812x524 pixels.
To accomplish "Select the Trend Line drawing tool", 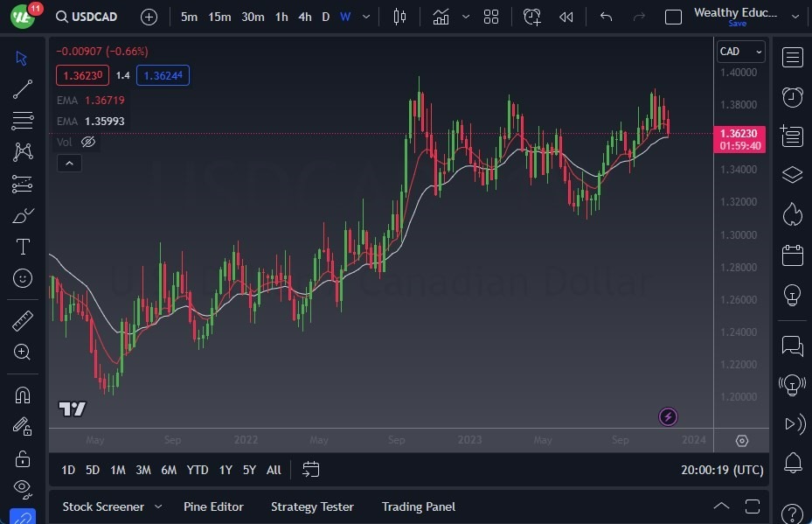I will pos(22,88).
